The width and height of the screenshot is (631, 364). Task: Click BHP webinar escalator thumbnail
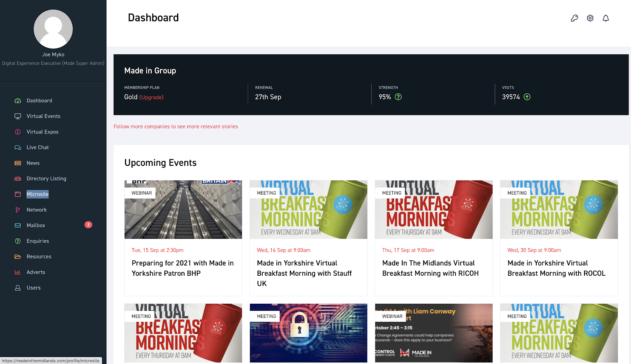183,210
